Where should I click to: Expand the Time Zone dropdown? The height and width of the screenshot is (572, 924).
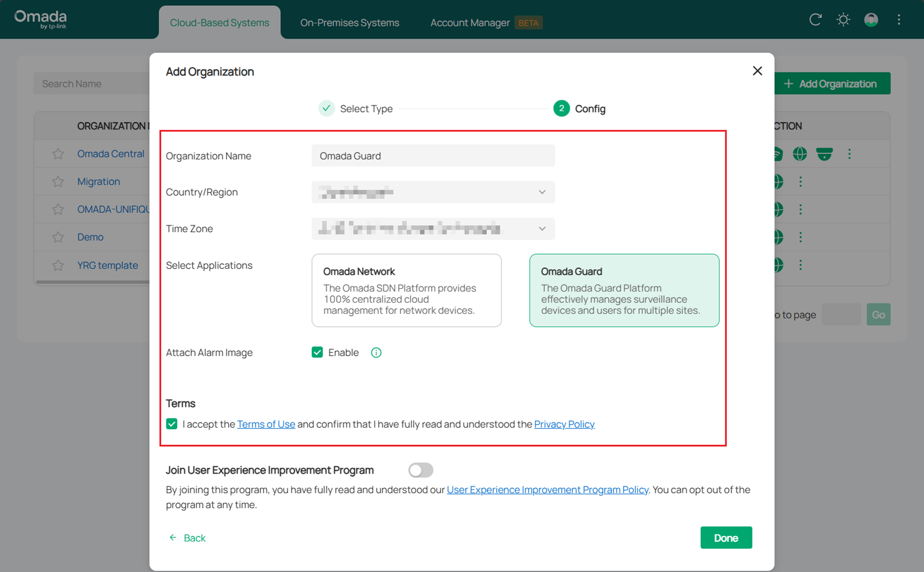point(433,229)
